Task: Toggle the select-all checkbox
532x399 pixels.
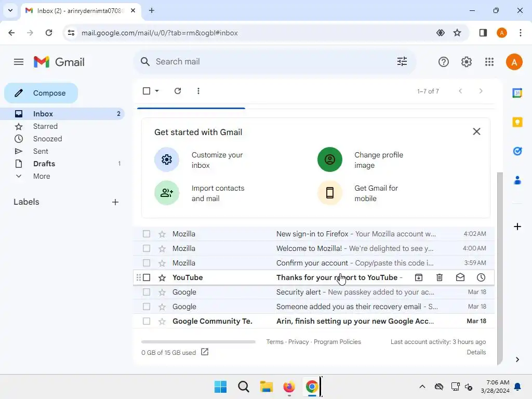Action: (147, 91)
